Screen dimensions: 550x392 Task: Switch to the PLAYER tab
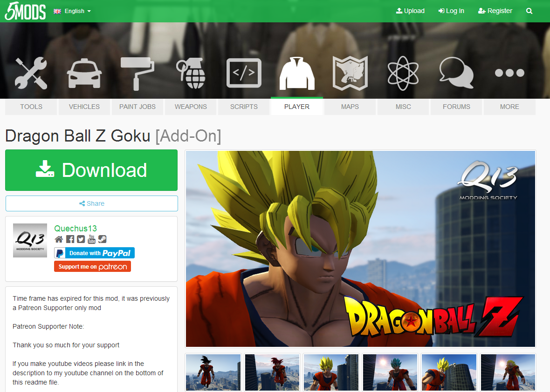pos(297,107)
